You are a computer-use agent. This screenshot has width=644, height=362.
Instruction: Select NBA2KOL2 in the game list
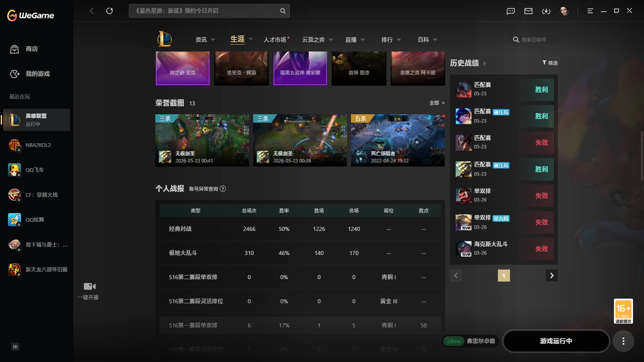point(37,145)
